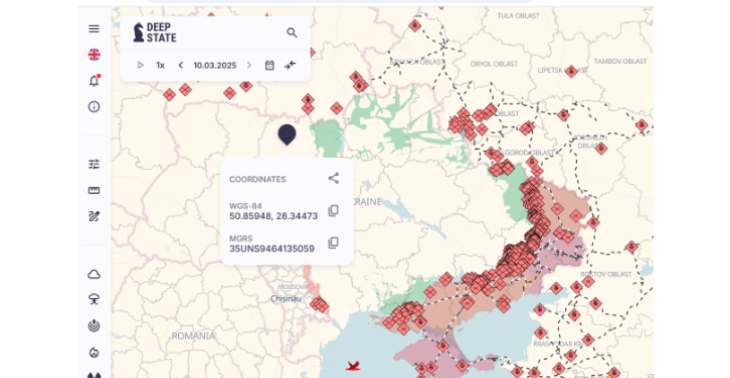Open notifications bell icon
Screen dimensions: 730x378
tap(94, 81)
